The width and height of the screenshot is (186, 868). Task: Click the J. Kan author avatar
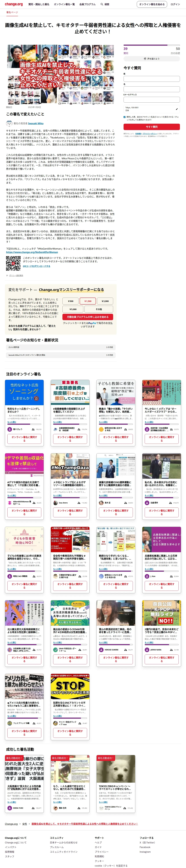tap(147, 576)
